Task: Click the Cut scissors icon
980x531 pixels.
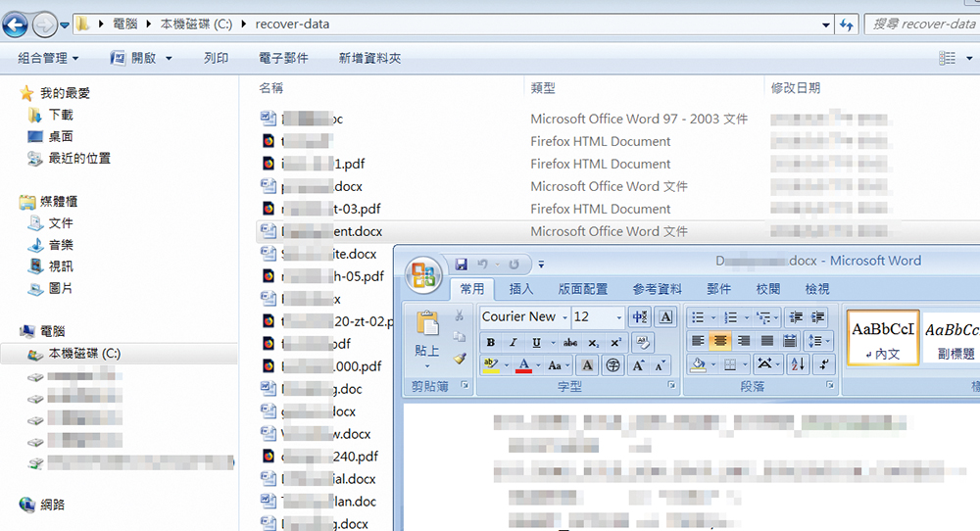Action: tap(459, 315)
